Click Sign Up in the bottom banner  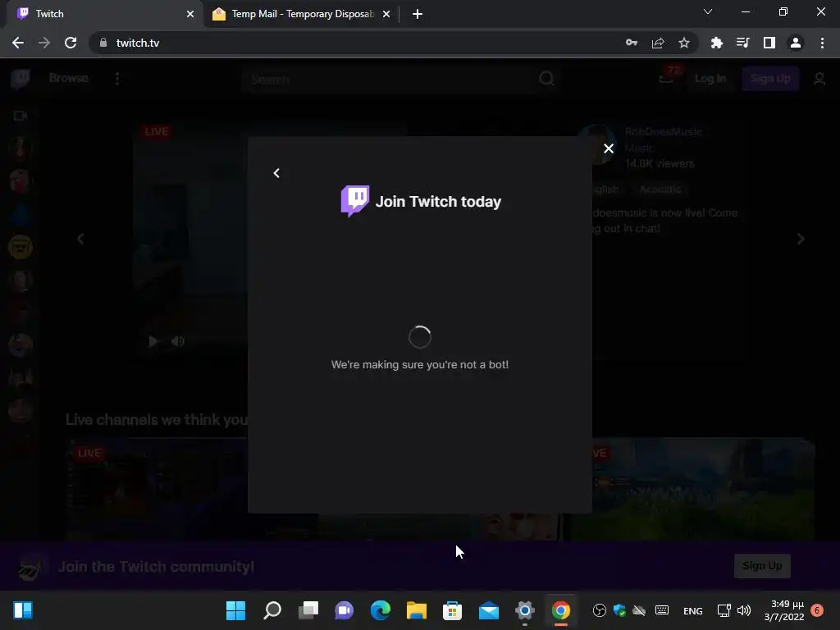click(x=762, y=566)
